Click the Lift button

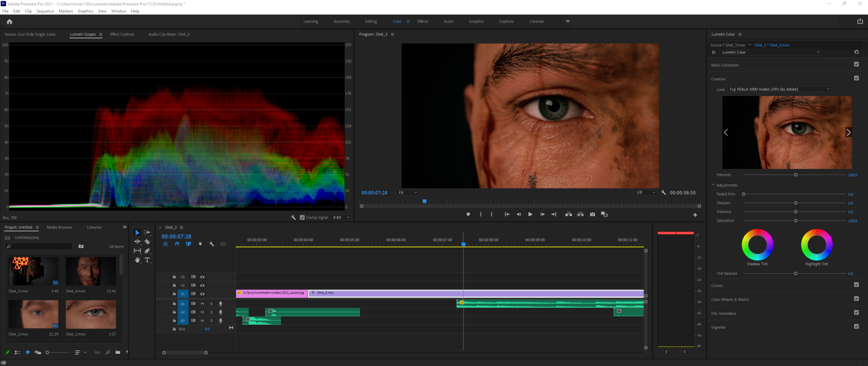tap(568, 214)
